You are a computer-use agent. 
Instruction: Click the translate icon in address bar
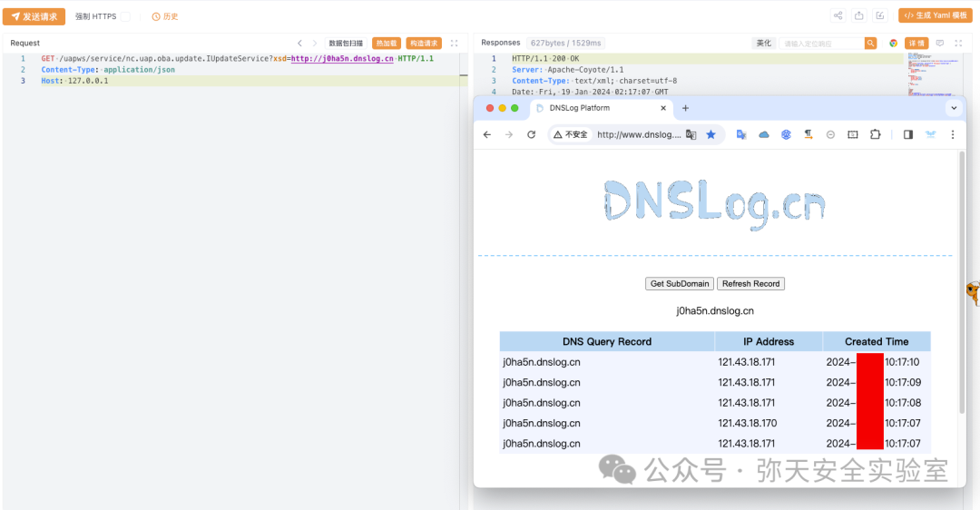pyautogui.click(x=691, y=134)
